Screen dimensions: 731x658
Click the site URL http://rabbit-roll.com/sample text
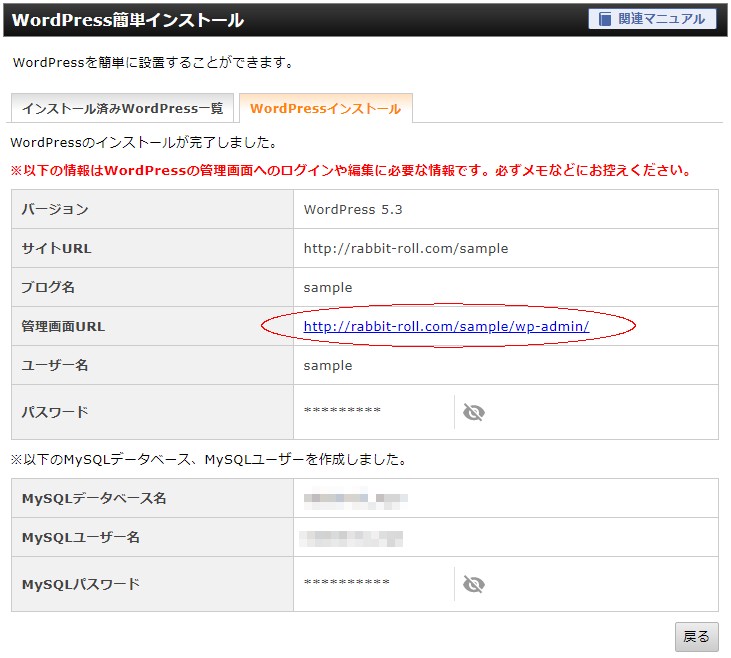pos(406,248)
